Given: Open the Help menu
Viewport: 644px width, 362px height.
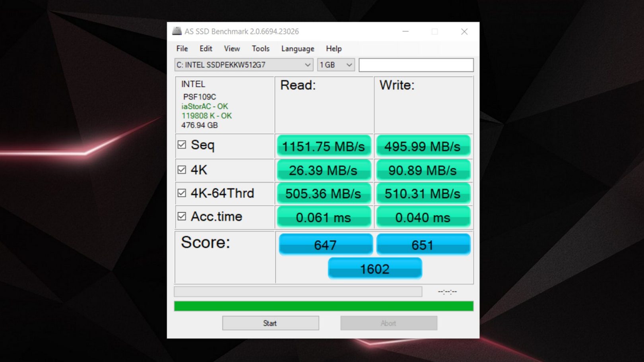Looking at the screenshot, I should (334, 48).
